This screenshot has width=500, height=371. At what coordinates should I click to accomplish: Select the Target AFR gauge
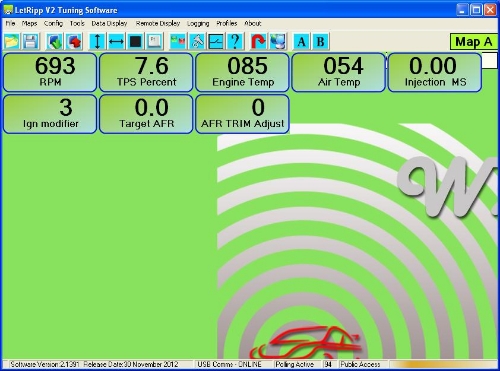pyautogui.click(x=146, y=114)
